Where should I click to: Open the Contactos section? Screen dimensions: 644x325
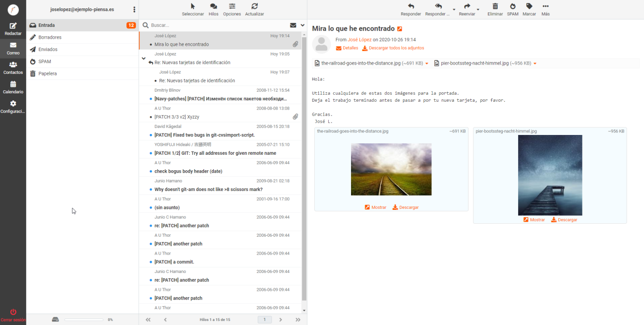click(x=13, y=68)
